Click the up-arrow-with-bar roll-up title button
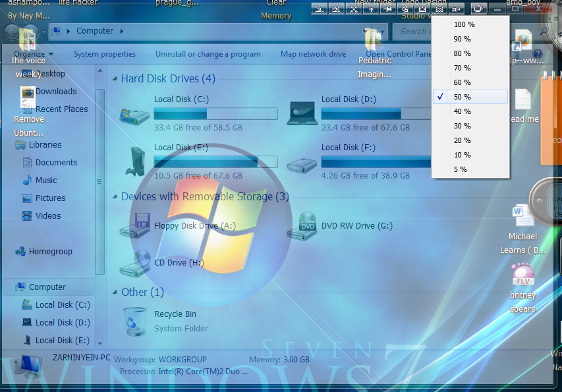Screen dimensions: 562x392 click(x=371, y=9)
